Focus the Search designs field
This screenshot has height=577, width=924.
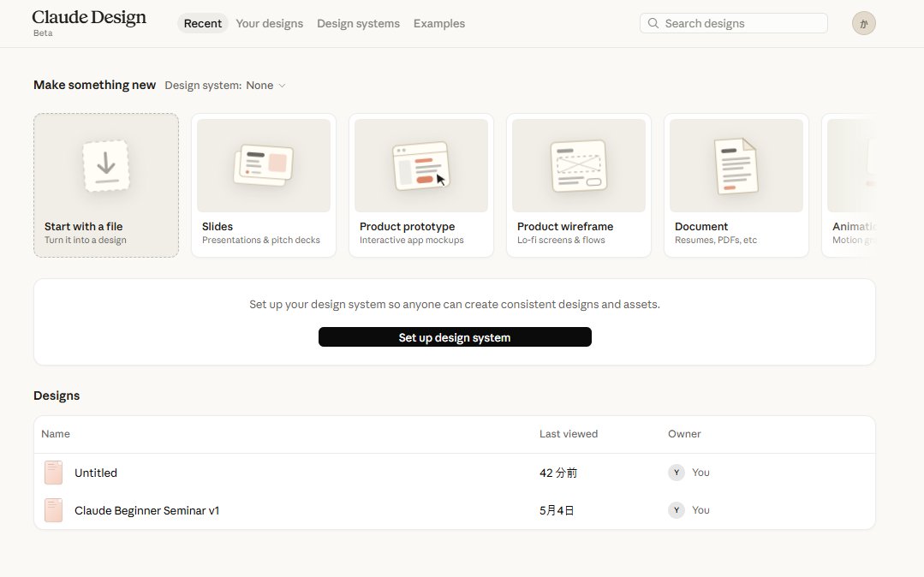pos(734,24)
